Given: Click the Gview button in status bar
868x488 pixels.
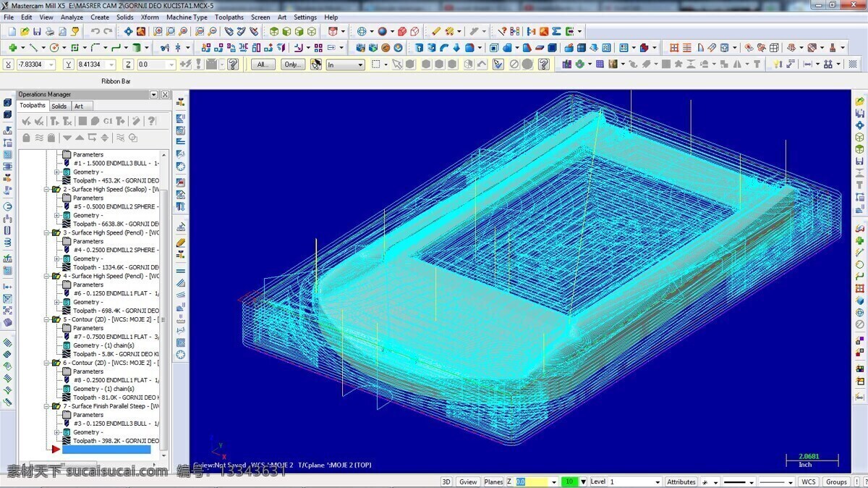Looking at the screenshot, I should [x=468, y=481].
